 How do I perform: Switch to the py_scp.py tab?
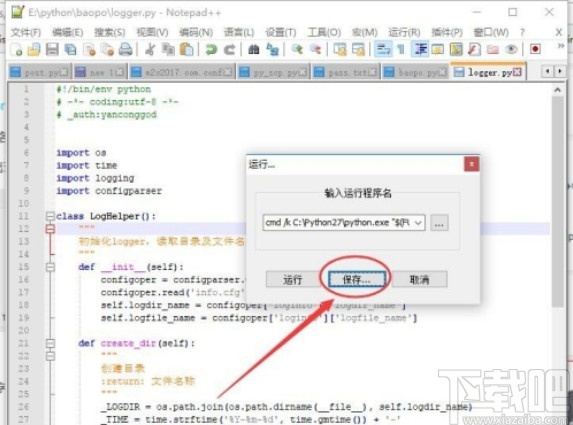[x=273, y=72]
